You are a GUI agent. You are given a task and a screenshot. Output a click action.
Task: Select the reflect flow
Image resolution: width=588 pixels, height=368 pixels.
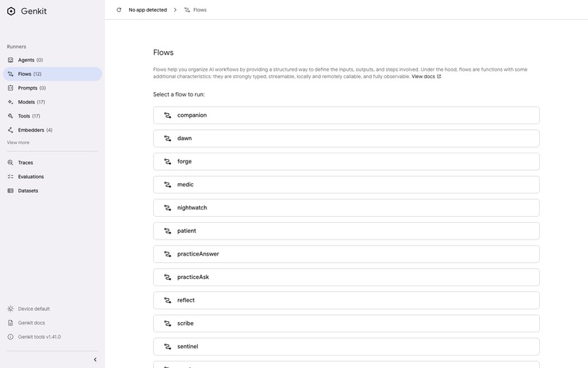click(x=346, y=300)
